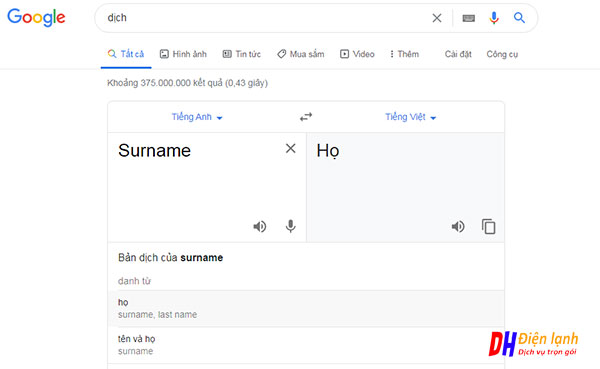This screenshot has height=369, width=600.
Task: Switch to the Hình ảnh tab
Action: click(183, 54)
